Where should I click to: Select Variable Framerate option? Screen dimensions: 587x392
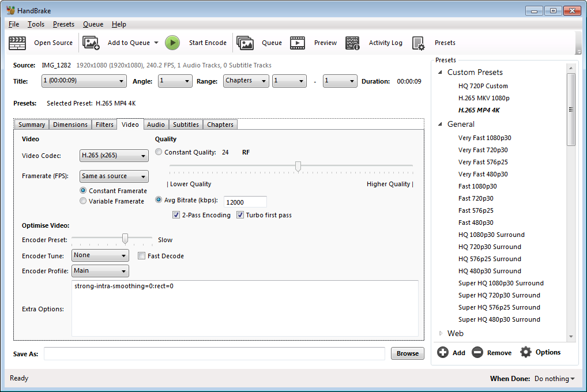click(83, 201)
